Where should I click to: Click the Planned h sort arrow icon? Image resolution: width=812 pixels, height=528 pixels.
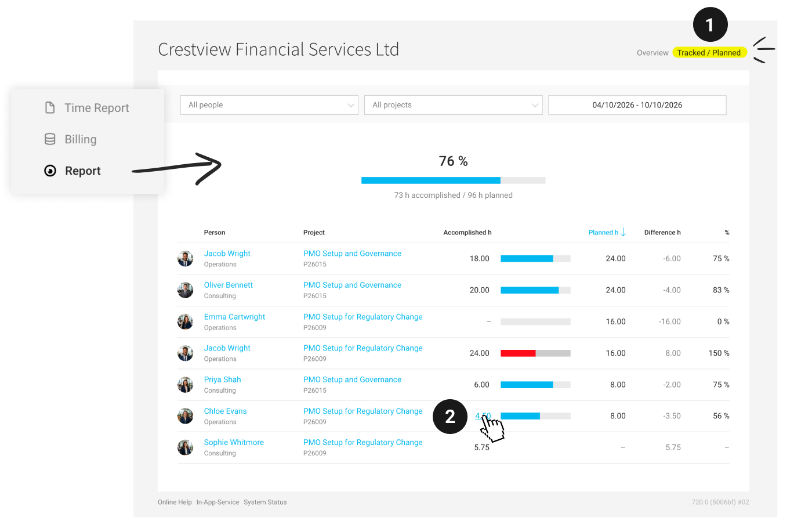(x=623, y=232)
